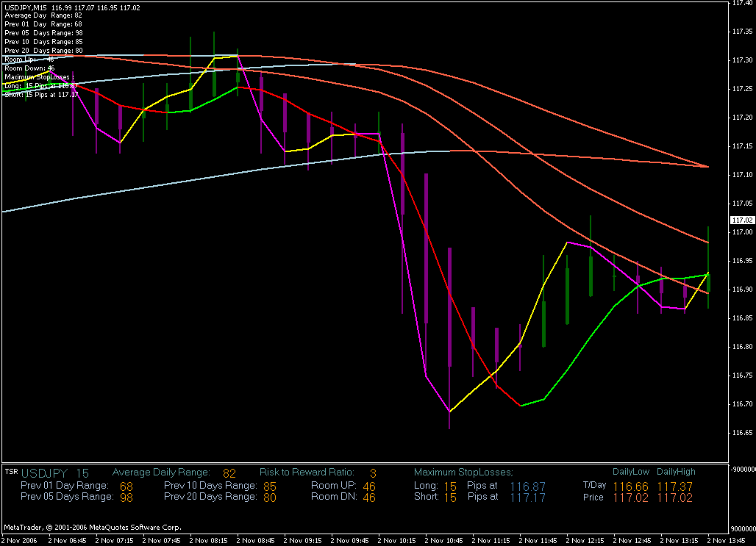Click the DailyLow column header

[630, 472]
